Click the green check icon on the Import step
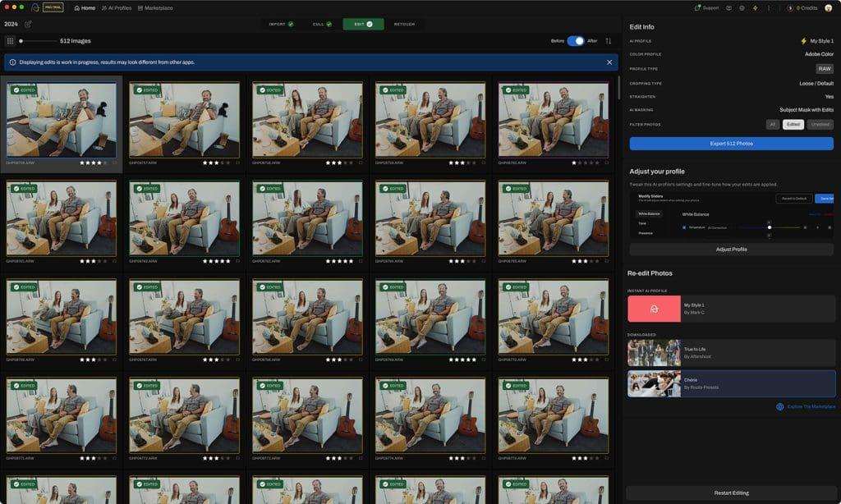Viewport: 841px width, 504px height. pyautogui.click(x=291, y=24)
